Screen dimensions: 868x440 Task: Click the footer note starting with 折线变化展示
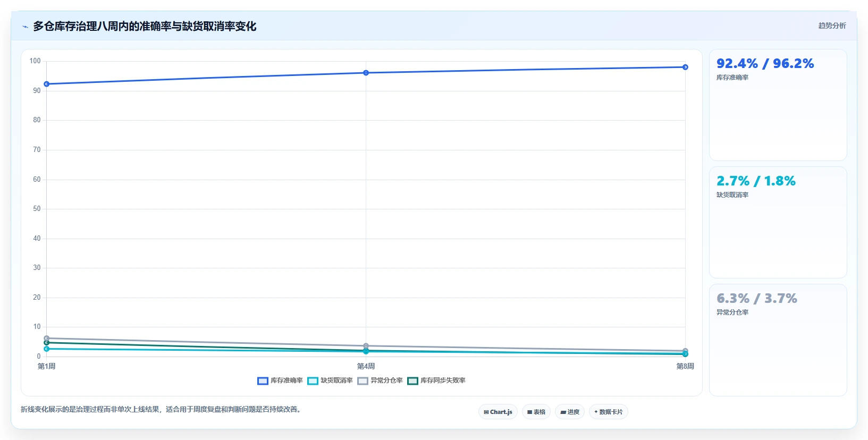coord(162,409)
